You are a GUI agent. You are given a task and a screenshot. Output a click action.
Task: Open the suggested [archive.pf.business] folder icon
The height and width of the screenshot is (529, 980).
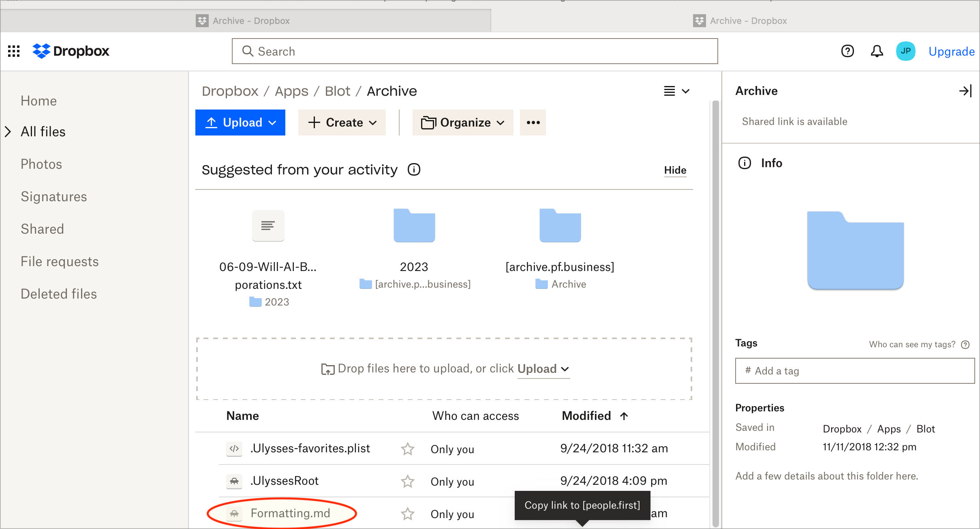[x=560, y=226]
